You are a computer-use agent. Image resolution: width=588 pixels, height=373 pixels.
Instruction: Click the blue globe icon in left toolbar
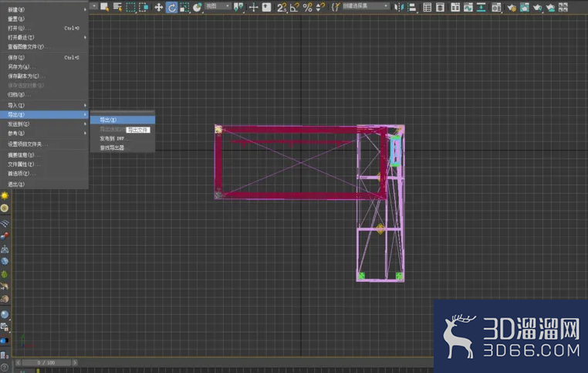(5, 262)
